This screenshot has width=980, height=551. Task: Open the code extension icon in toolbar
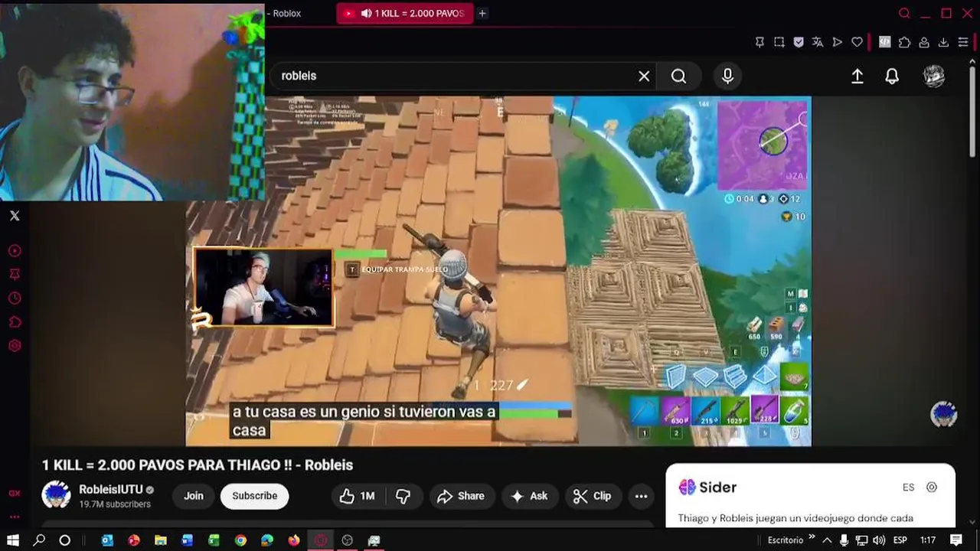pos(885,42)
